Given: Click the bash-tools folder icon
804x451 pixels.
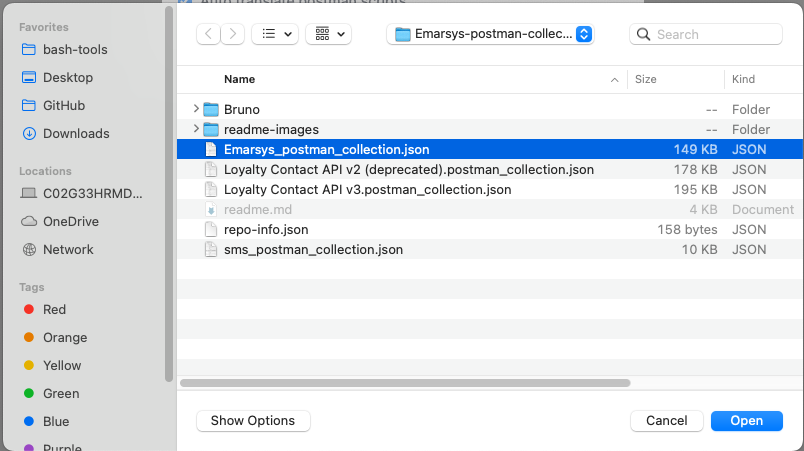Looking at the screenshot, I should [x=29, y=49].
